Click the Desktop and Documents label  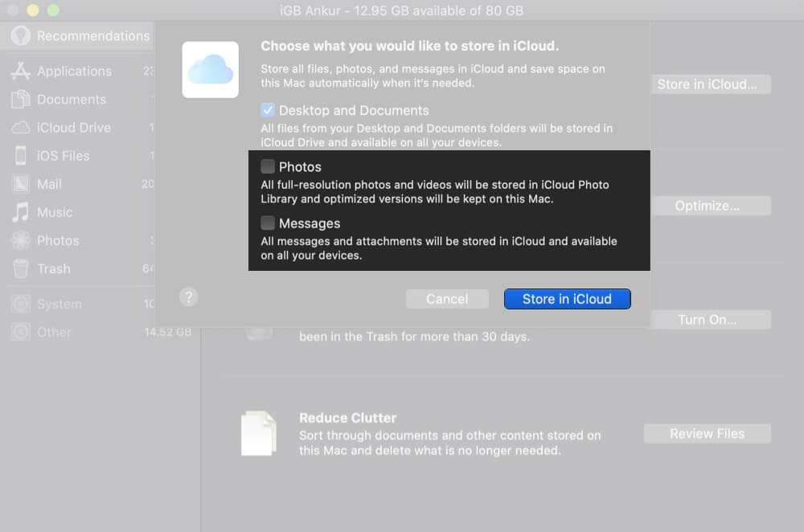pos(354,111)
